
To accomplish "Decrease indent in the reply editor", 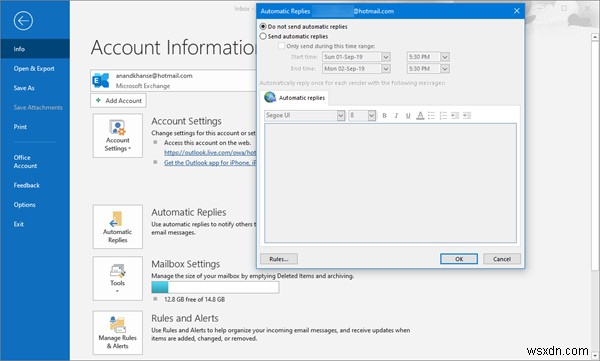I will (x=455, y=116).
